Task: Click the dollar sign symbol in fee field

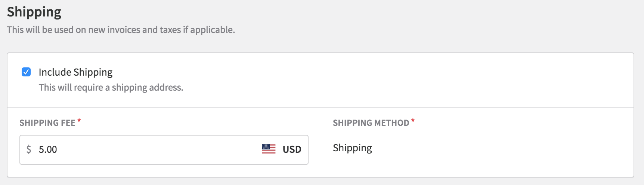Action: coord(29,149)
